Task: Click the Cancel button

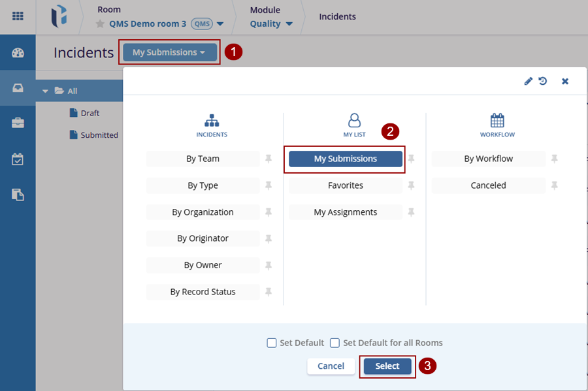Action: (331, 366)
